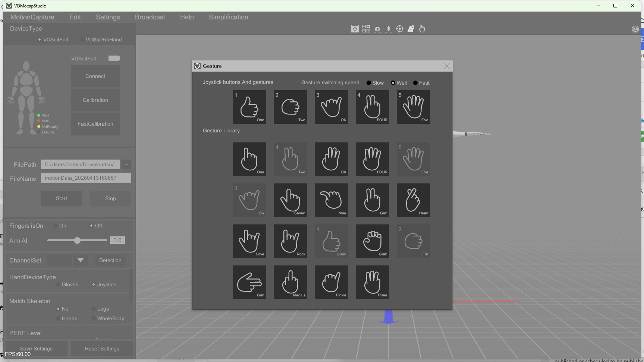
Task: Select the Seven gesture in library
Action: click(x=290, y=200)
